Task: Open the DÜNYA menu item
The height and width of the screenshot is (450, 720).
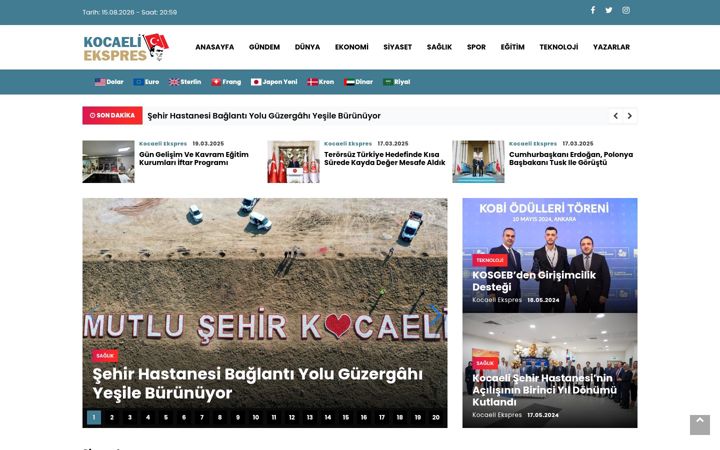Action: pyautogui.click(x=307, y=47)
